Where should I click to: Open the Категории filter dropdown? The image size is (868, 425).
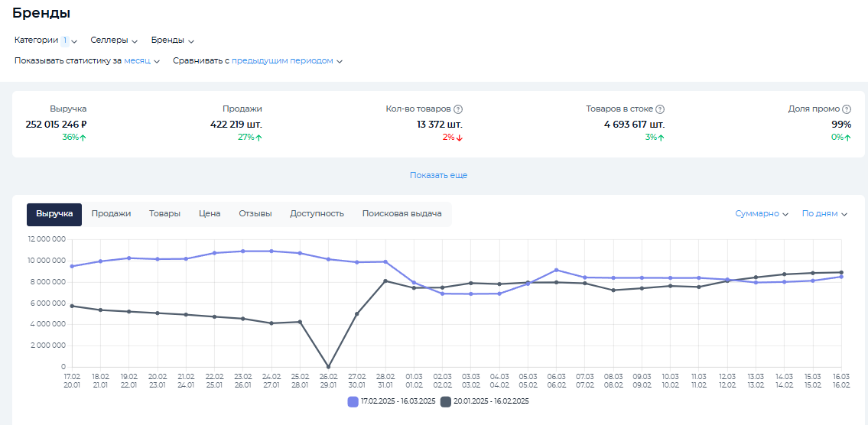[46, 41]
